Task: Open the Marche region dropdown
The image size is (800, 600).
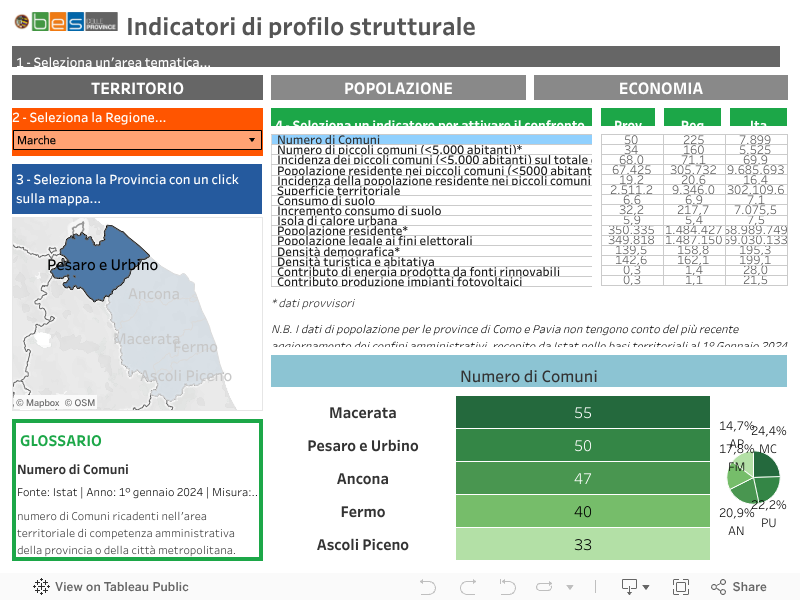Action: (x=137, y=141)
